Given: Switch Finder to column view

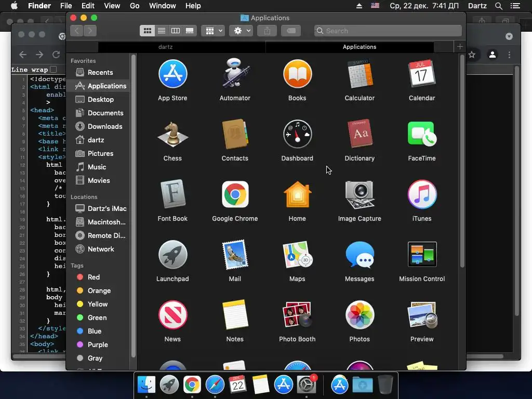Looking at the screenshot, I should click(x=176, y=31).
